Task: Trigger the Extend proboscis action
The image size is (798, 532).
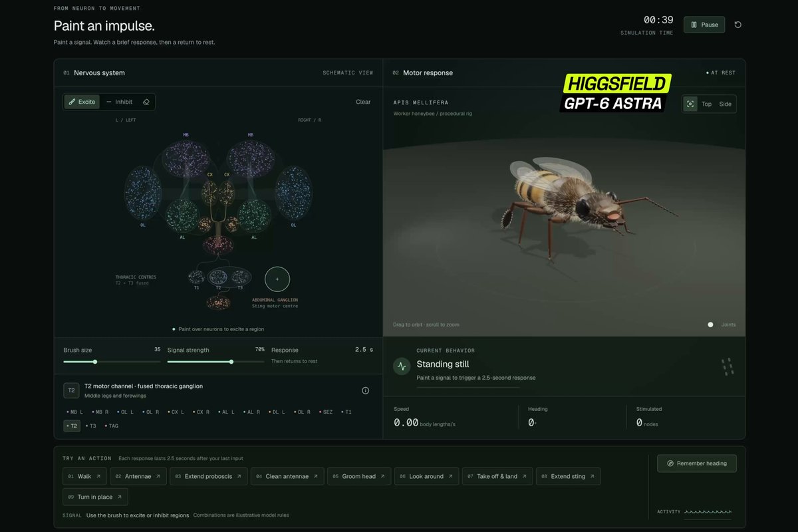Action: tap(208, 476)
